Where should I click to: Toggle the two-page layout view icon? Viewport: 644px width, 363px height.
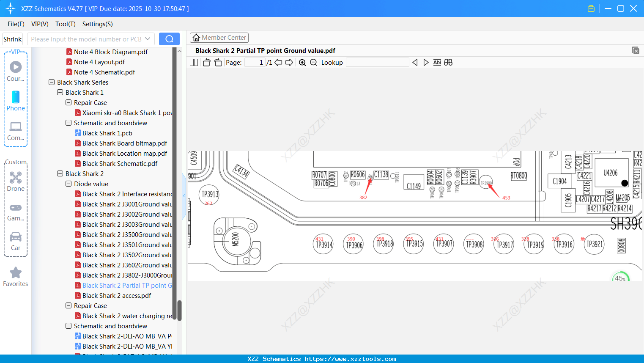coord(194,63)
